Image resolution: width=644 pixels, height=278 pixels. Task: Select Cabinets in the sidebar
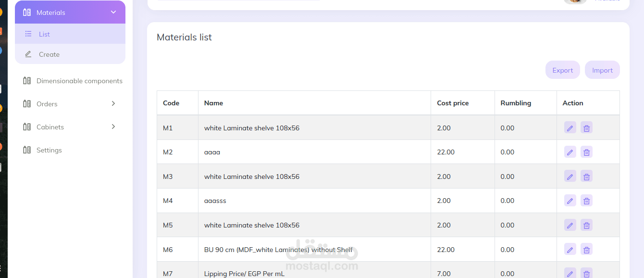tap(50, 127)
